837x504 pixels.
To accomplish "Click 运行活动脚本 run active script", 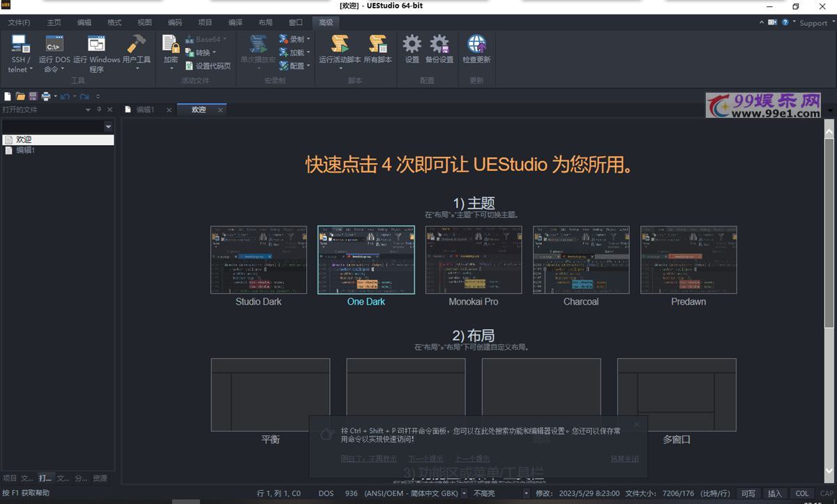I will point(340,54).
